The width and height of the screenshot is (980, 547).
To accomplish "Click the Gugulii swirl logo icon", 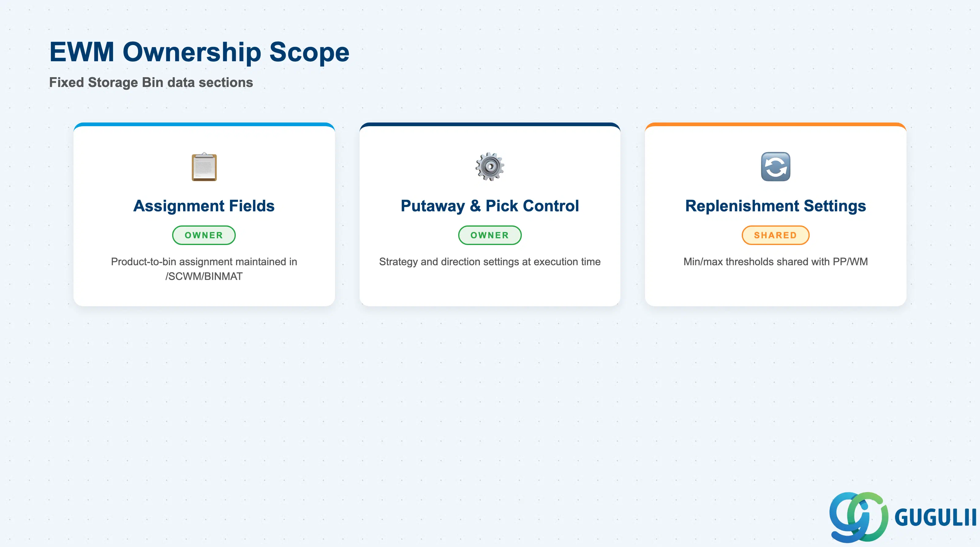I will pyautogui.click(x=859, y=517).
